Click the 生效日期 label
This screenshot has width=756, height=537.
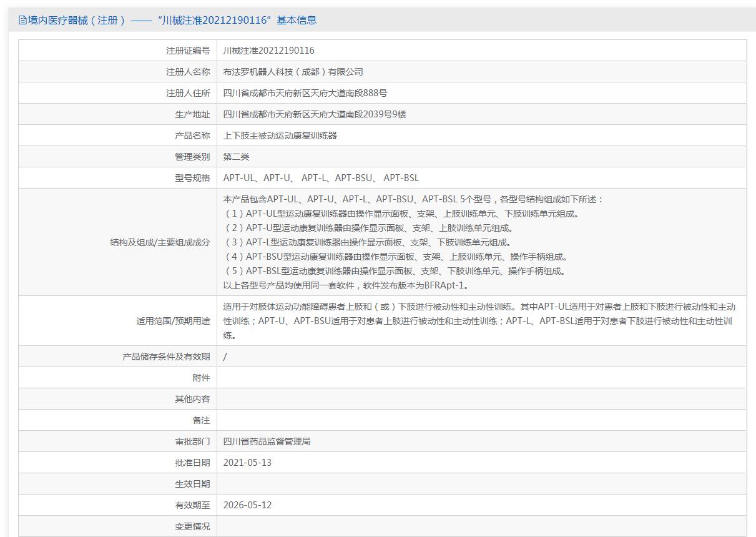192,484
